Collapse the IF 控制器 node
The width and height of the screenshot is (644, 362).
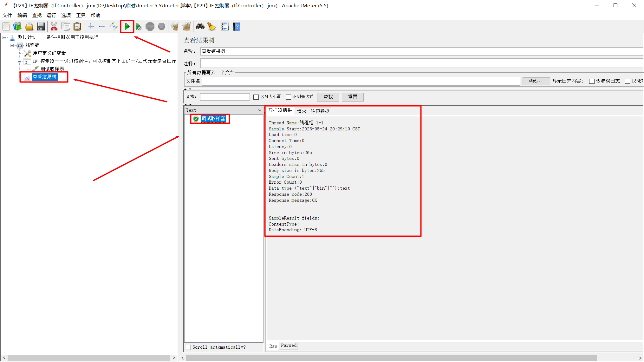(19, 61)
